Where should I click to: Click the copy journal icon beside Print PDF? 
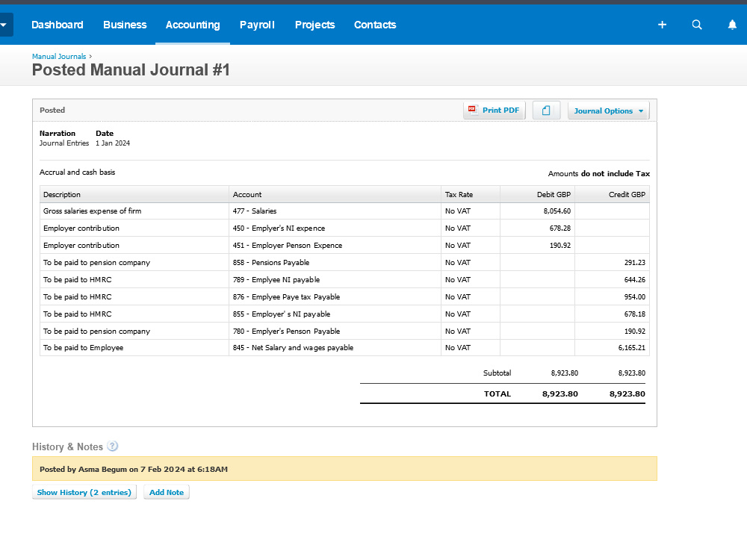click(546, 109)
